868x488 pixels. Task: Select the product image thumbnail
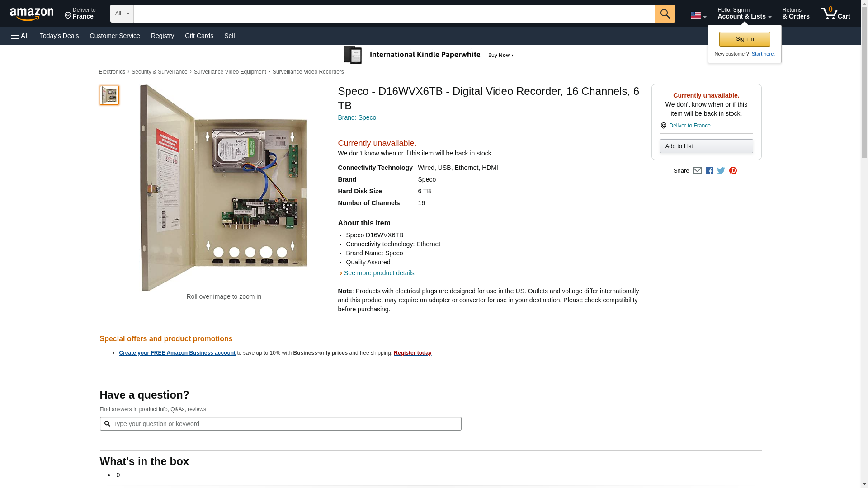click(109, 95)
